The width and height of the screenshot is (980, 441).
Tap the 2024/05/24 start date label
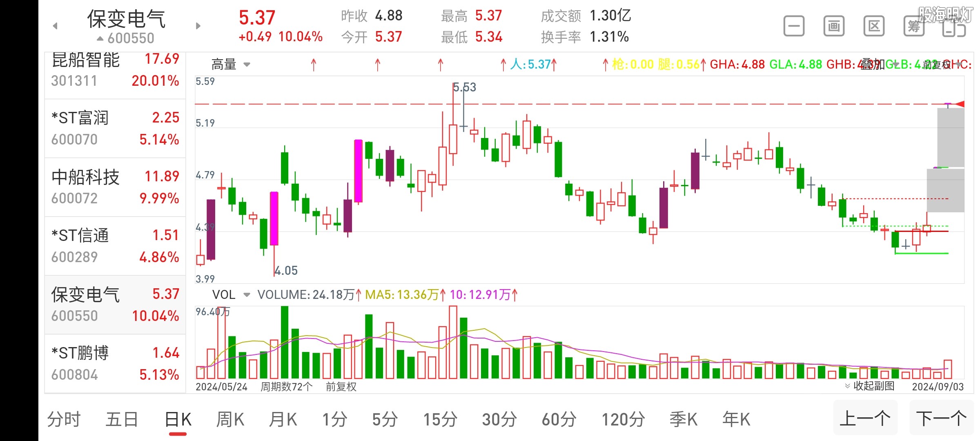click(221, 387)
